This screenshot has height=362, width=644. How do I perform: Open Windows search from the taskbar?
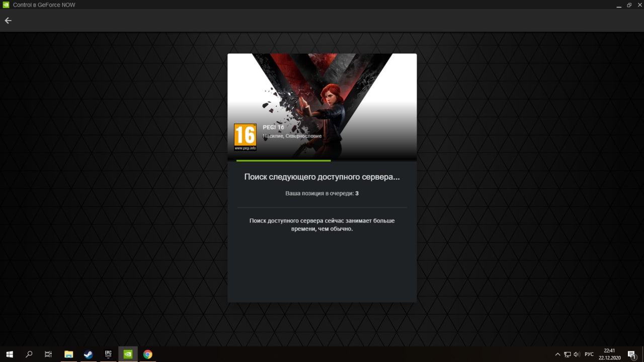[29, 354]
